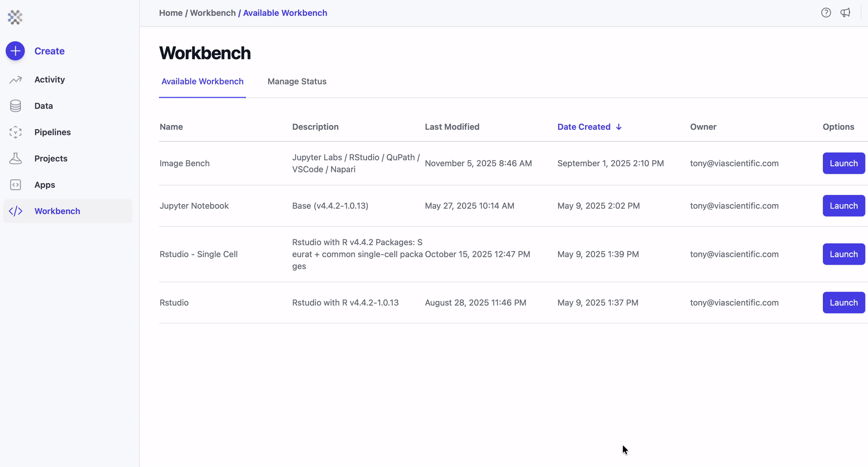Click the Projects flask icon

[15, 158]
